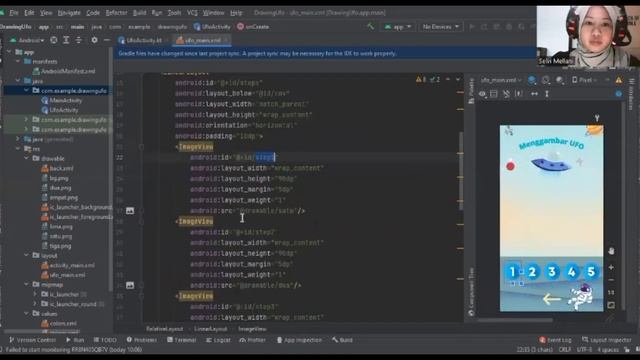Click the LinearLayout breadcrumb below editor
Viewport: 640px width, 360px height.
tap(211, 329)
